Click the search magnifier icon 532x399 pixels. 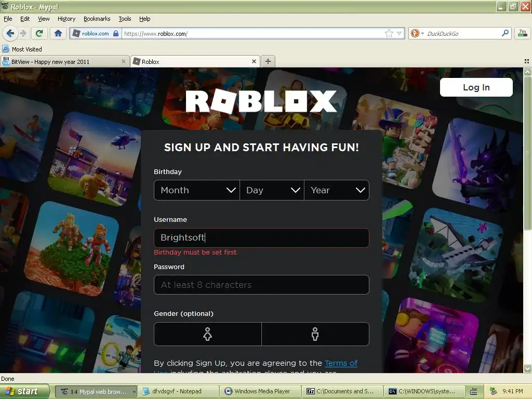505,33
